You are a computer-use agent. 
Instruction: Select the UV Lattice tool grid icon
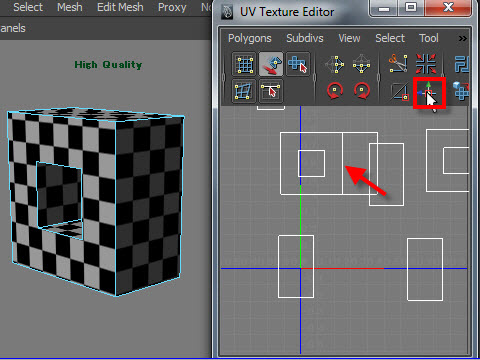(x=244, y=64)
